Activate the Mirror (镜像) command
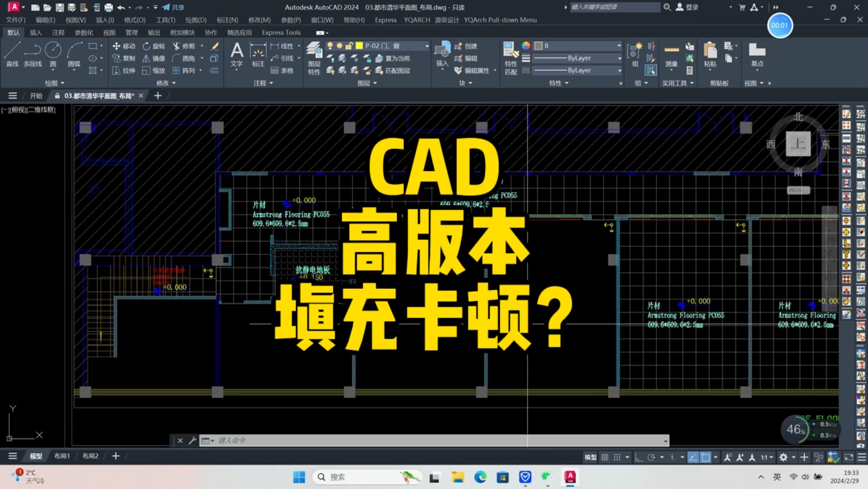 (154, 58)
